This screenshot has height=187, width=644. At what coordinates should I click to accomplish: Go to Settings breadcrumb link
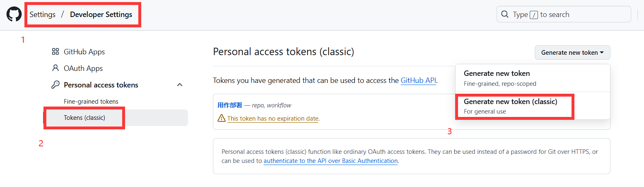[x=43, y=15]
